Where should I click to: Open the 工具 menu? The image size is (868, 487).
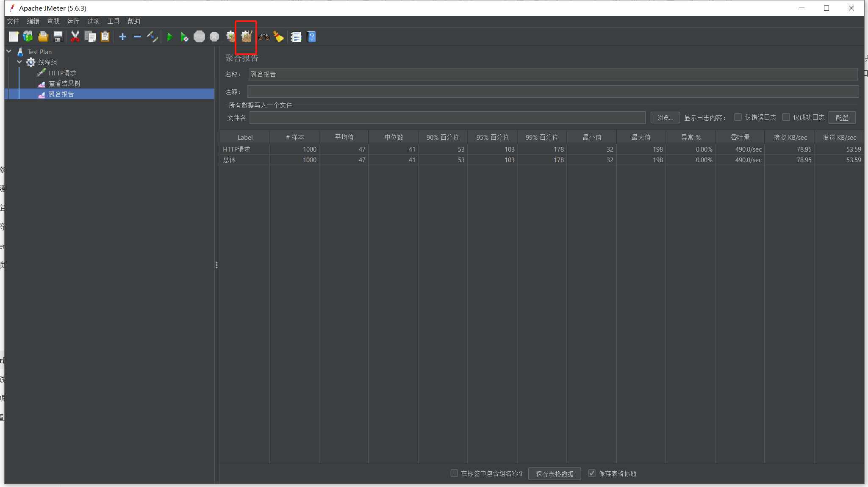click(x=114, y=21)
